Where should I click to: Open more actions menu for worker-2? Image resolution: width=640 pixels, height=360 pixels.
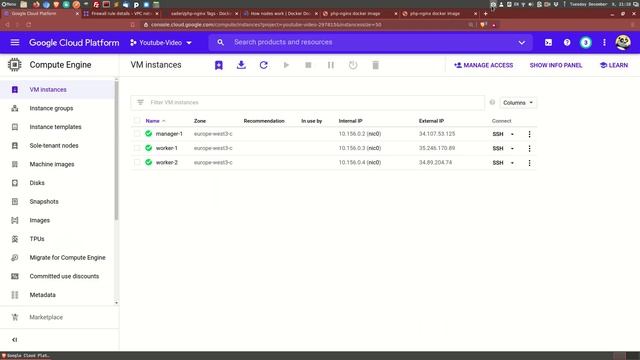[x=529, y=162]
